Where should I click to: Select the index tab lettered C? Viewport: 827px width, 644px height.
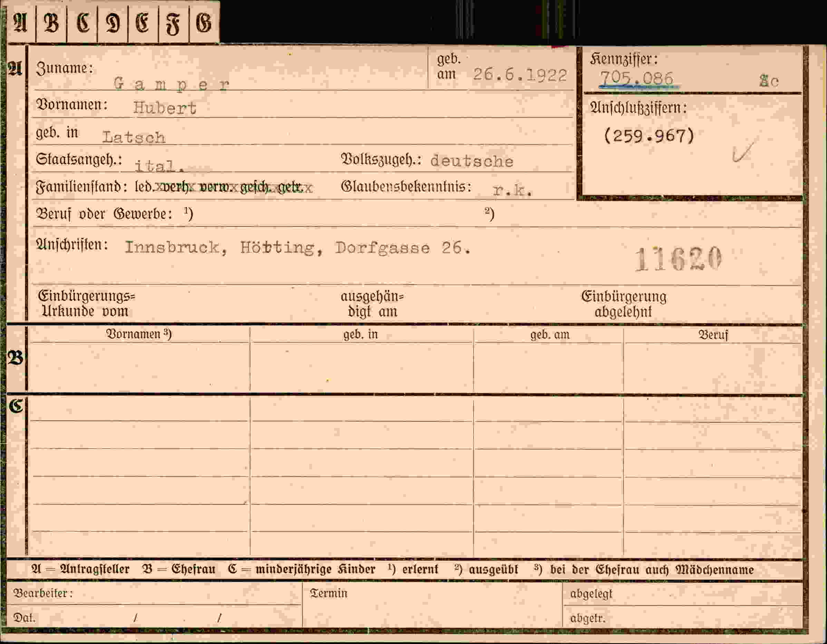[x=82, y=23]
